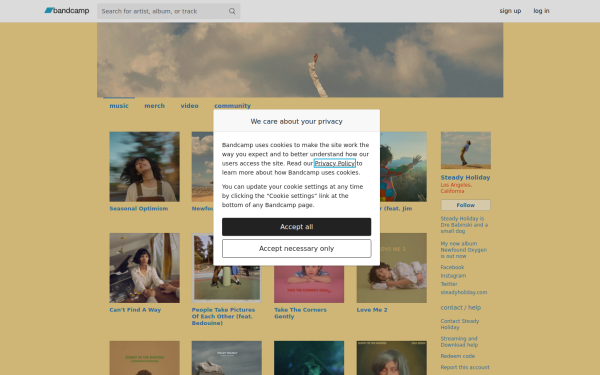The image size is (600, 375).
Task: Click the cloudy sky header banner image
Action: click(x=300, y=60)
